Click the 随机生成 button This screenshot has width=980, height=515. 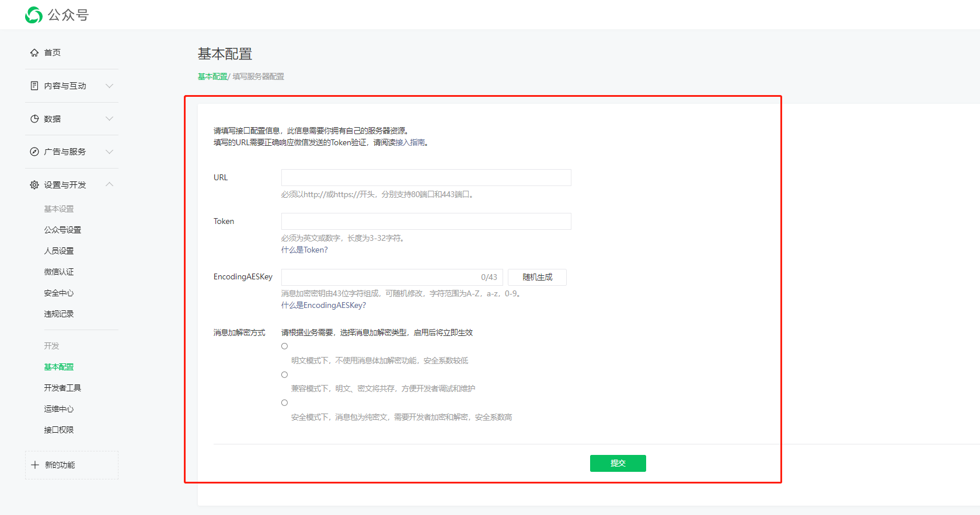point(537,277)
